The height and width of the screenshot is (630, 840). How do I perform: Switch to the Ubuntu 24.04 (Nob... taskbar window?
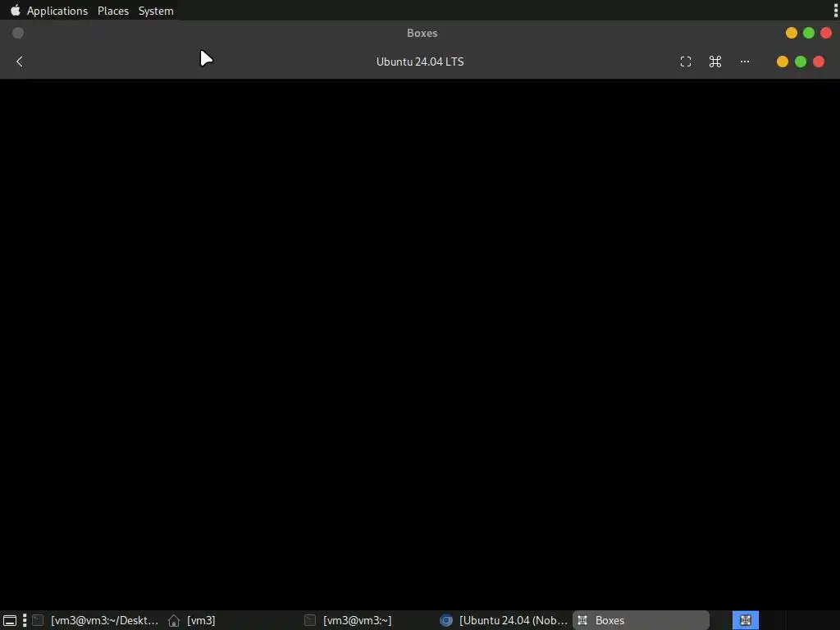click(504, 620)
